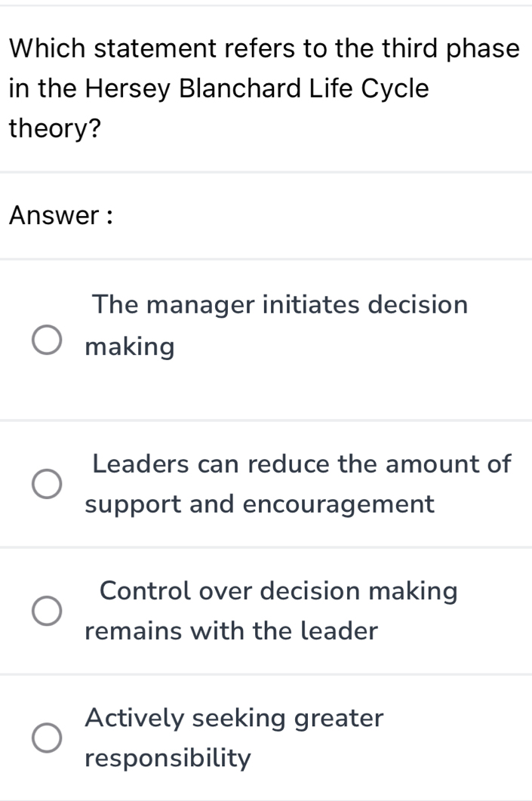The image size is (532, 801).
Task: Select the radio button for "The manager initiates decision making"
Action: click(47, 340)
